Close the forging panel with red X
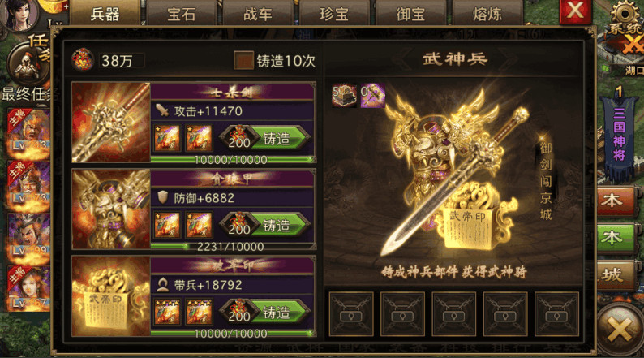644x358 pixels. click(575, 11)
